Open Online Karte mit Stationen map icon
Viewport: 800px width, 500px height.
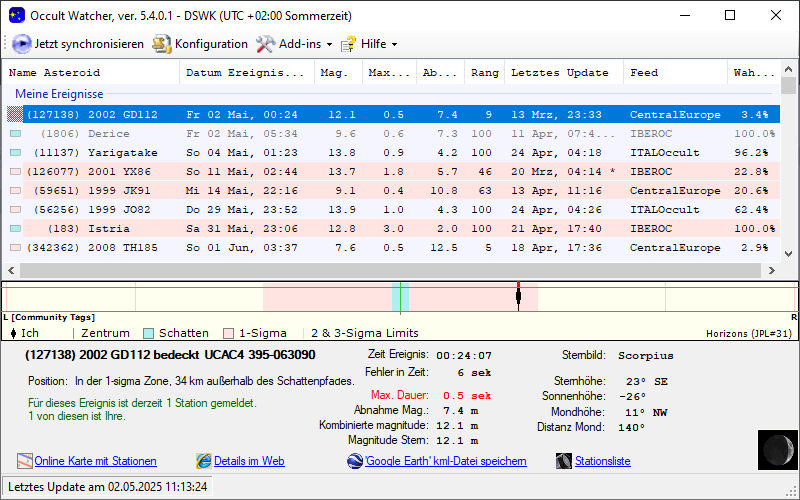25,461
